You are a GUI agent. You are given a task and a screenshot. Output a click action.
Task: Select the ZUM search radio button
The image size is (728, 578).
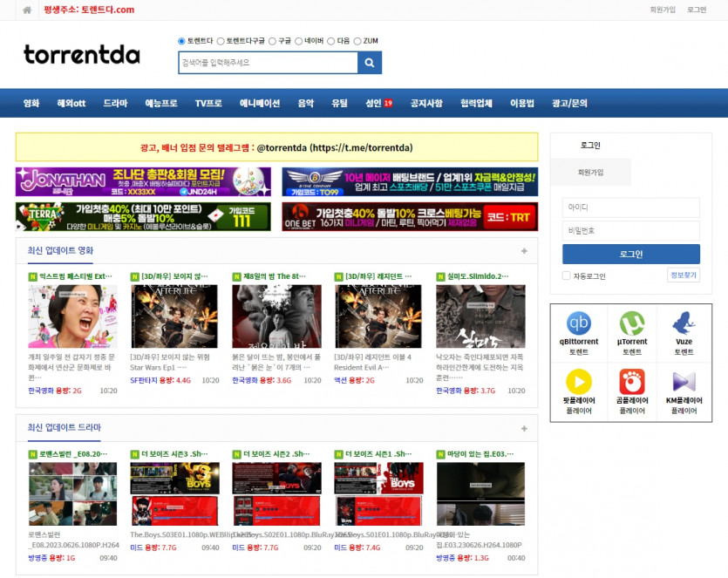point(357,41)
